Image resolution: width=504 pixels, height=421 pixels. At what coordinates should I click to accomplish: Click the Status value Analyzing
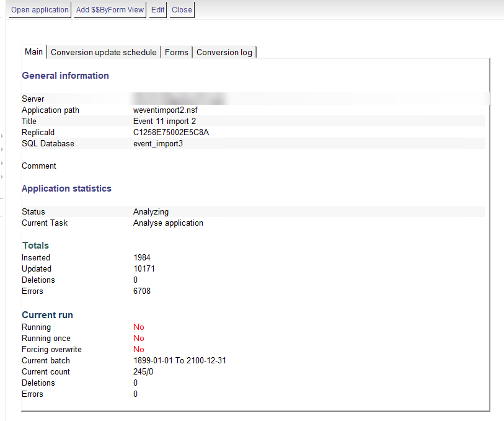(151, 212)
